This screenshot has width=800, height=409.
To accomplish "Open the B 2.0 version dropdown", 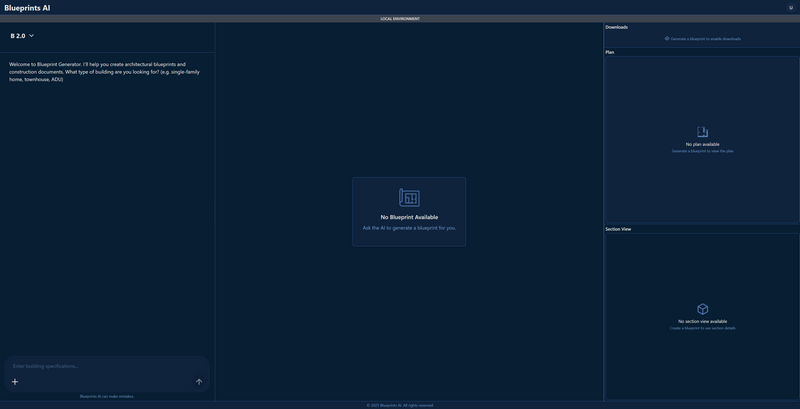I will pos(22,36).
